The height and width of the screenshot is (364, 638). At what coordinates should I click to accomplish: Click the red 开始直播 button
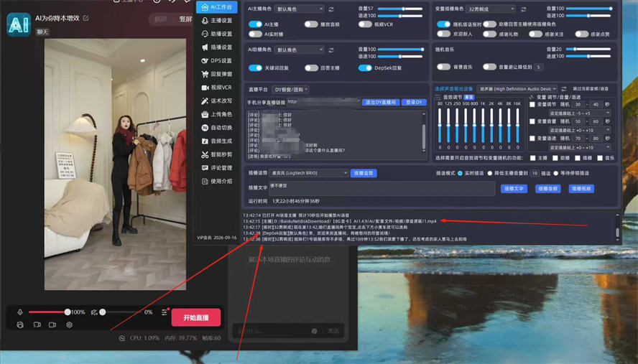(x=196, y=317)
